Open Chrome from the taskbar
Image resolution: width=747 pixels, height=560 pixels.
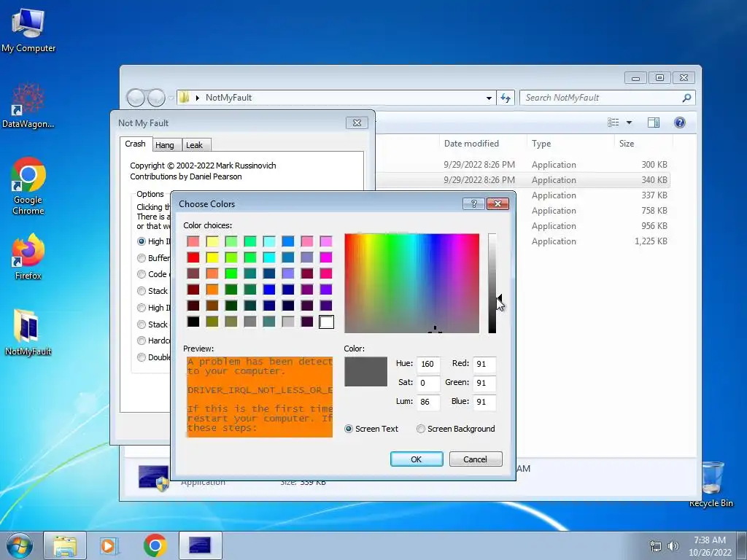coord(155,545)
